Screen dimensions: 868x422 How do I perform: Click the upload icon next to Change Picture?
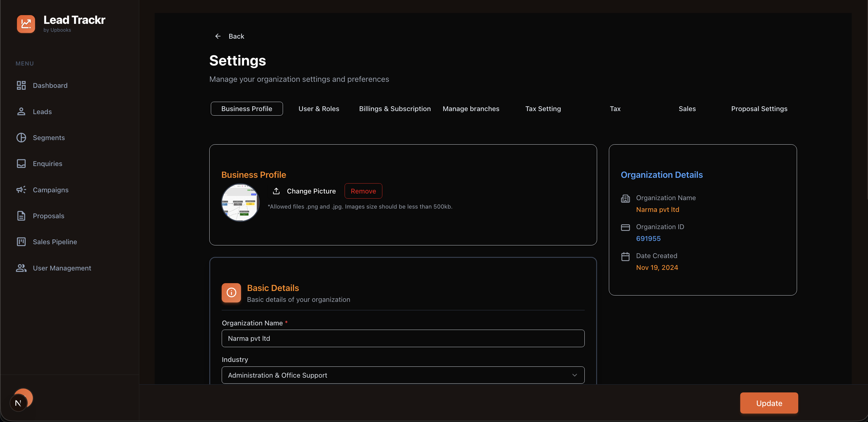pos(276,190)
